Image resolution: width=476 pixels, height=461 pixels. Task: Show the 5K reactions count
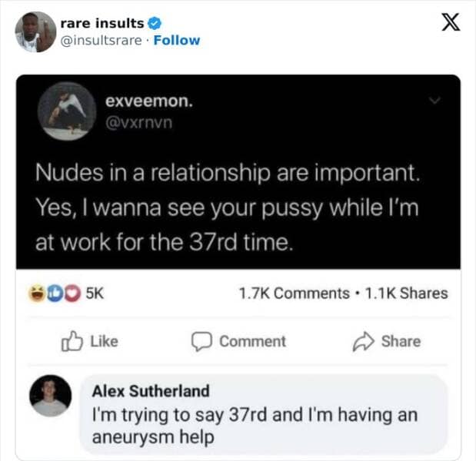[95, 294]
